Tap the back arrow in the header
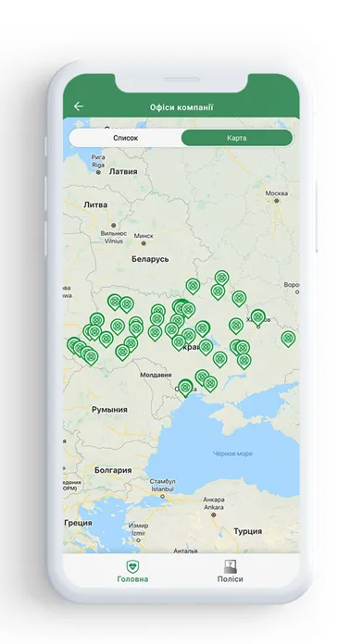 point(79,106)
